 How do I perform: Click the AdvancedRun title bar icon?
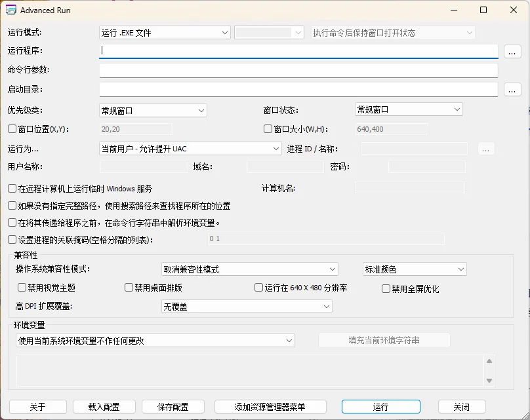point(12,10)
